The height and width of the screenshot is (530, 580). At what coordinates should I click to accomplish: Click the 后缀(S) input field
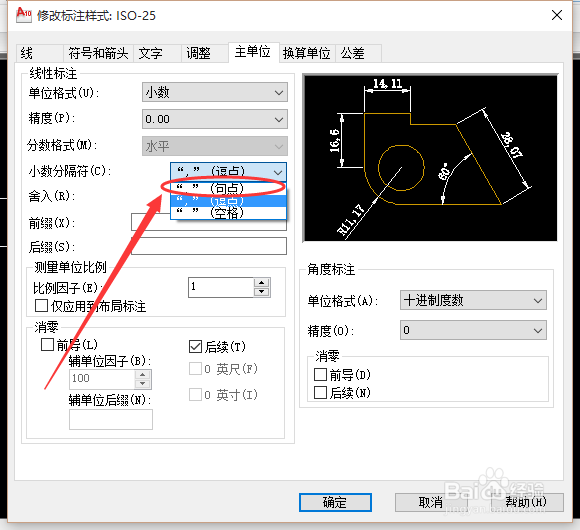[209, 246]
